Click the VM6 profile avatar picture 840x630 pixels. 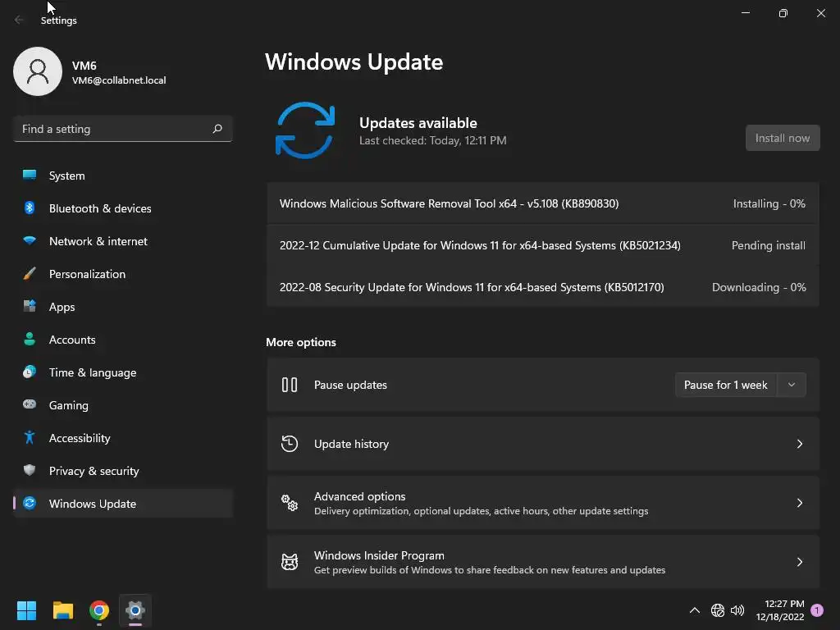[38, 71]
